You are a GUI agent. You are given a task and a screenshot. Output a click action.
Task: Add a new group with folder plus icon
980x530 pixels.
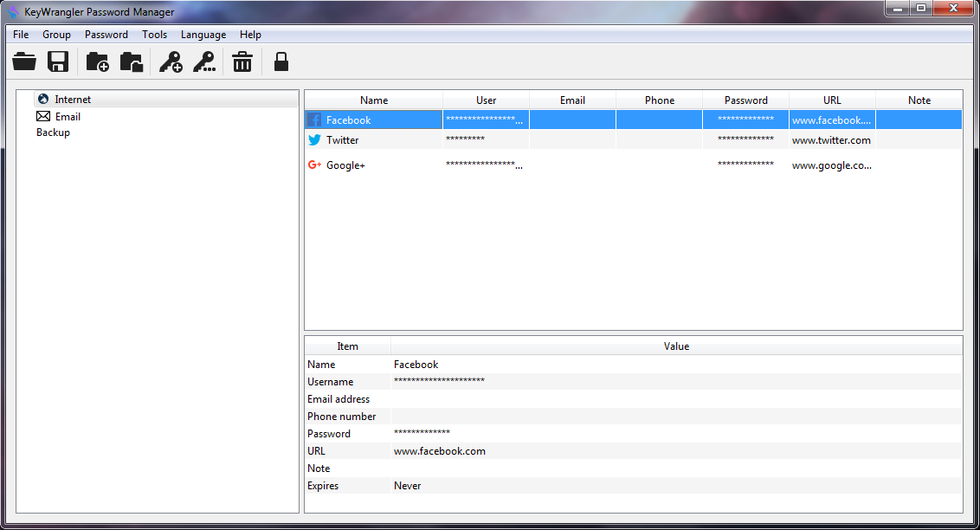98,61
